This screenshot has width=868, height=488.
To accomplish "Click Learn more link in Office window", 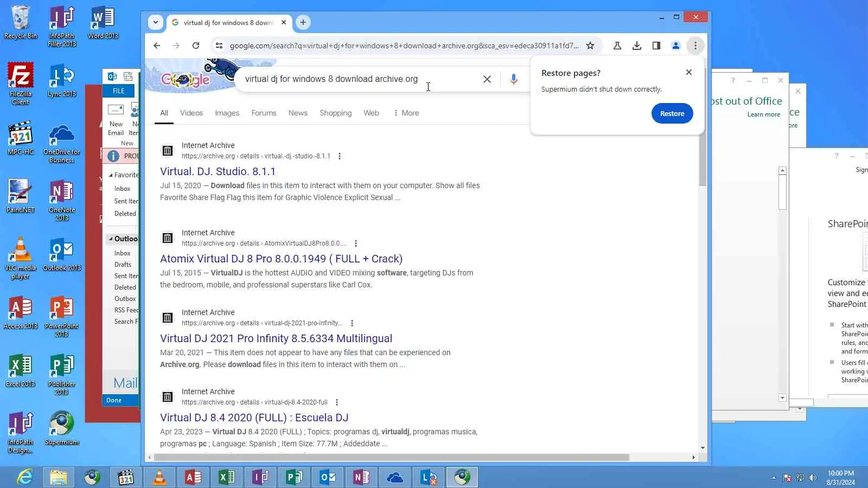I will pos(764,114).
